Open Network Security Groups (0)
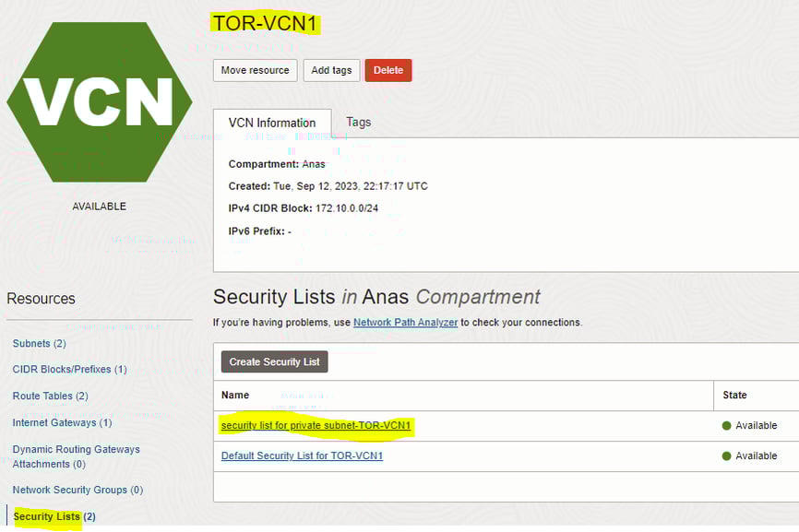799x532 pixels. 78,491
